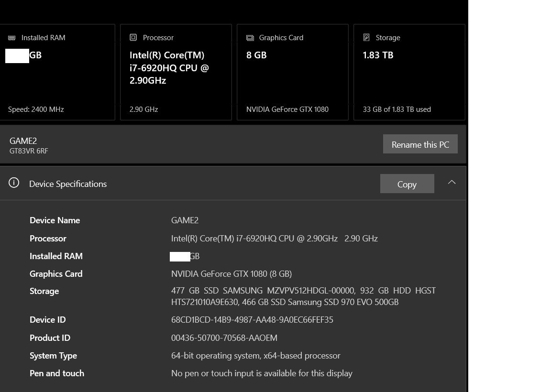Screen dimensions: 551x392
Task: Click the GAME2 PC name heading
Action: coord(23,141)
